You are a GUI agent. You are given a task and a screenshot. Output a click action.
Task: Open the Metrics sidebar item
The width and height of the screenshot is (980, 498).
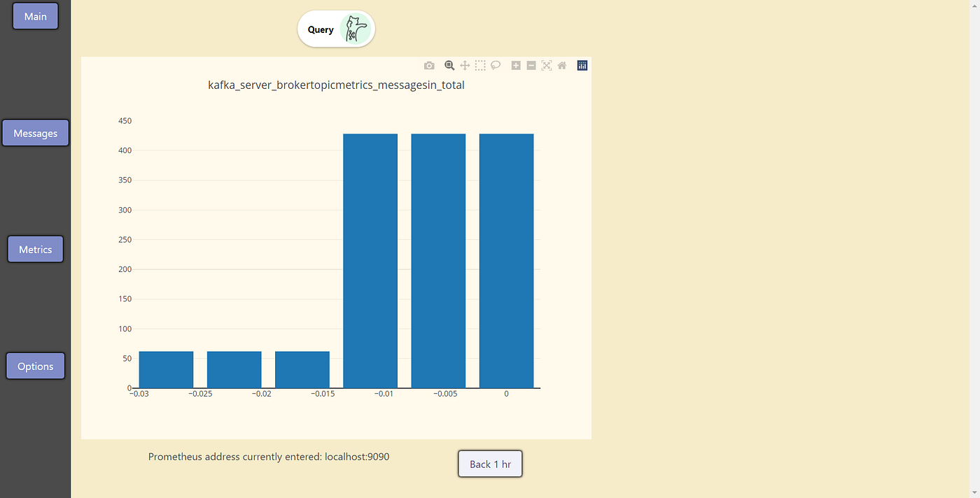pyautogui.click(x=35, y=248)
